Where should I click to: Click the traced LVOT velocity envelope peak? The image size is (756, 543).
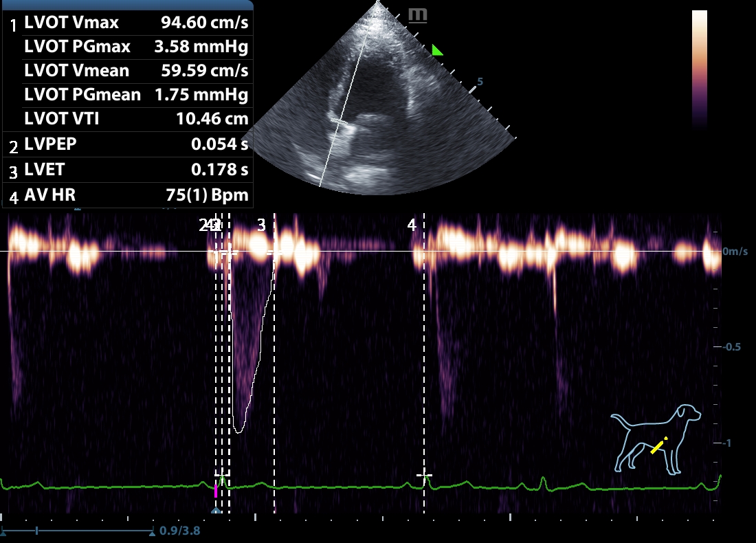(x=238, y=431)
